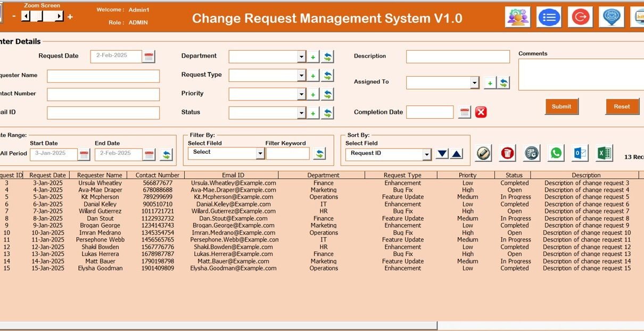This screenshot has width=644, height=331.
Task: Refresh the date range filter
Action: point(167,154)
